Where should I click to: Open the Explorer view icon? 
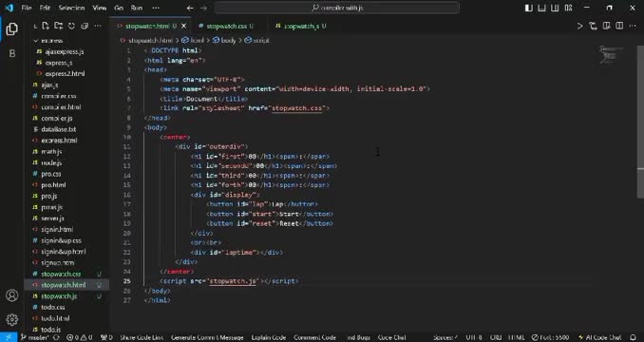(x=12, y=29)
